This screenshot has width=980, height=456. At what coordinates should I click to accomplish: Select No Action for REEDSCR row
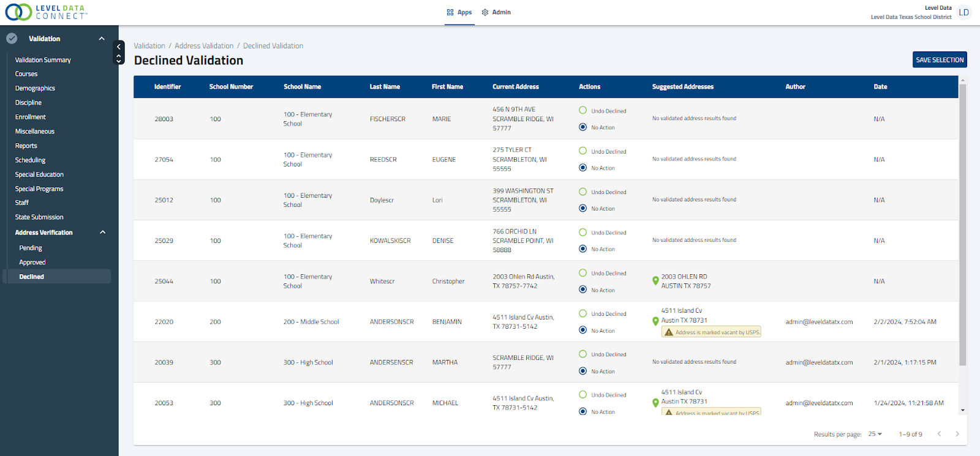pos(583,168)
